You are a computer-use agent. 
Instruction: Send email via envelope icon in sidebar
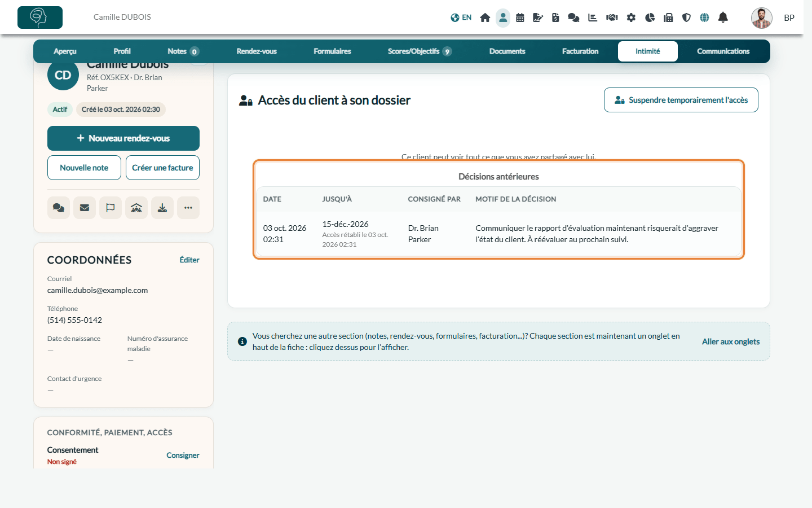click(x=85, y=208)
